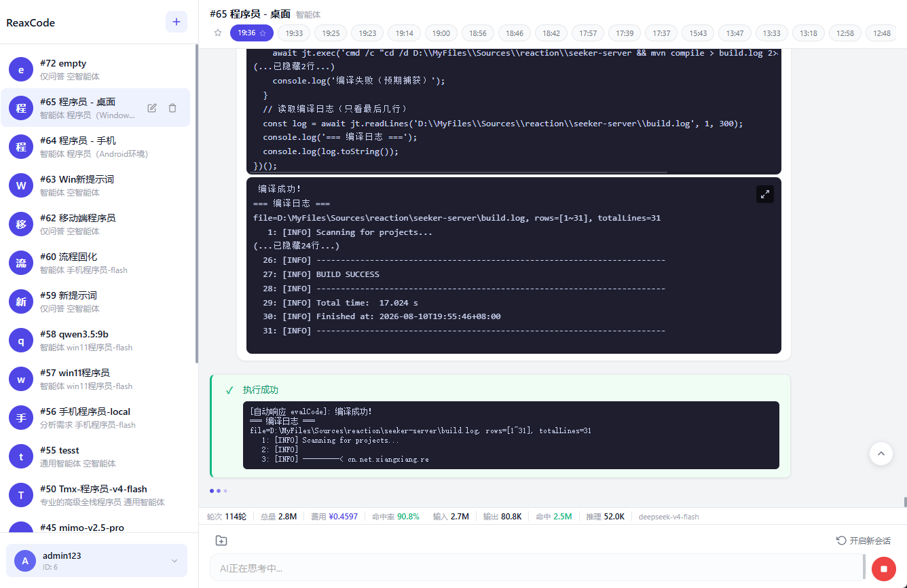Start a new session via 开启新会话
Screen dimensions: 907x588
click(864, 540)
